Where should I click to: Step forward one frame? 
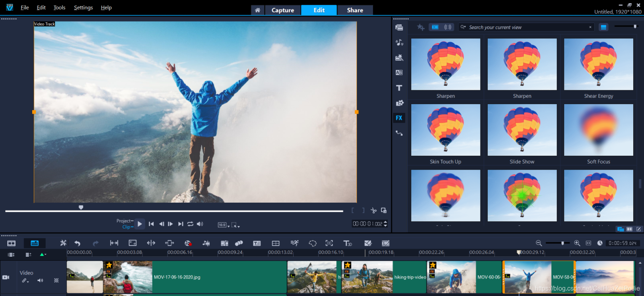pos(170,224)
